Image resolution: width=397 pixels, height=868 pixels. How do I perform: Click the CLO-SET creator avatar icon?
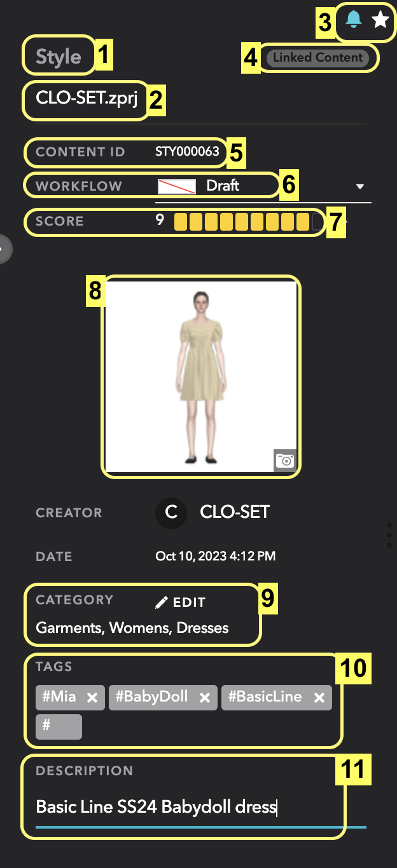click(x=171, y=513)
